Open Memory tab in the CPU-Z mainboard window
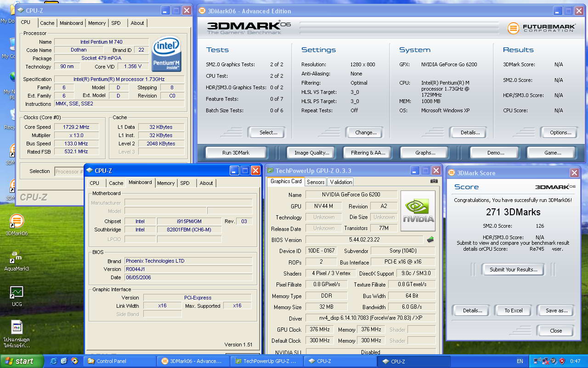This screenshot has height=368, width=588. 166,183
